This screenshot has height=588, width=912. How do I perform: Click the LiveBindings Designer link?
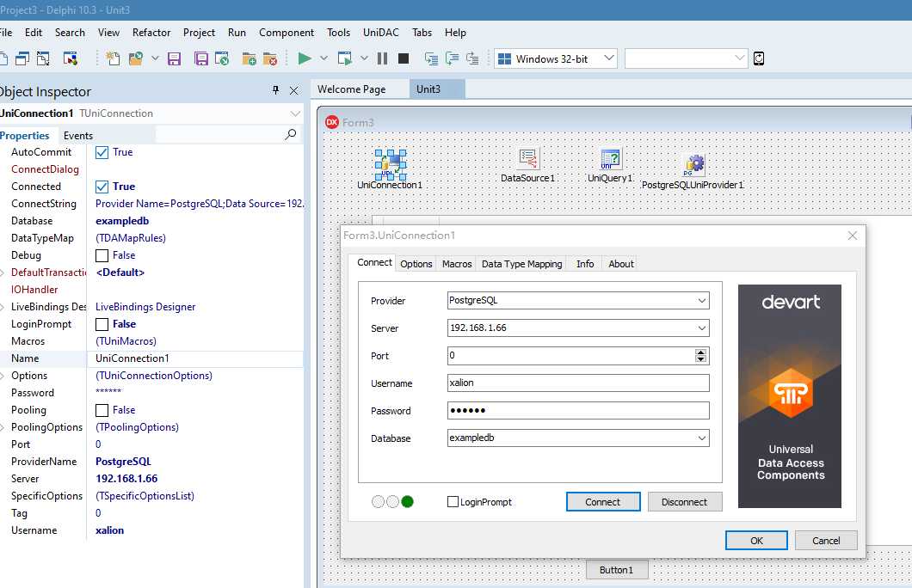point(145,307)
